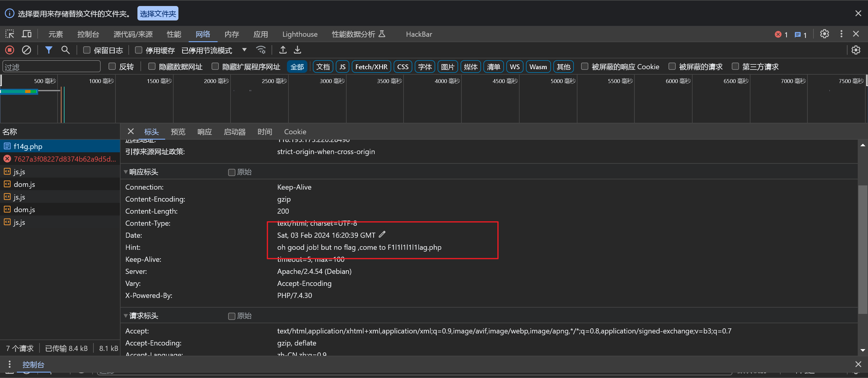The height and width of the screenshot is (378, 868).
Task: Toggle the device toolbar icon
Action: pyautogui.click(x=26, y=34)
